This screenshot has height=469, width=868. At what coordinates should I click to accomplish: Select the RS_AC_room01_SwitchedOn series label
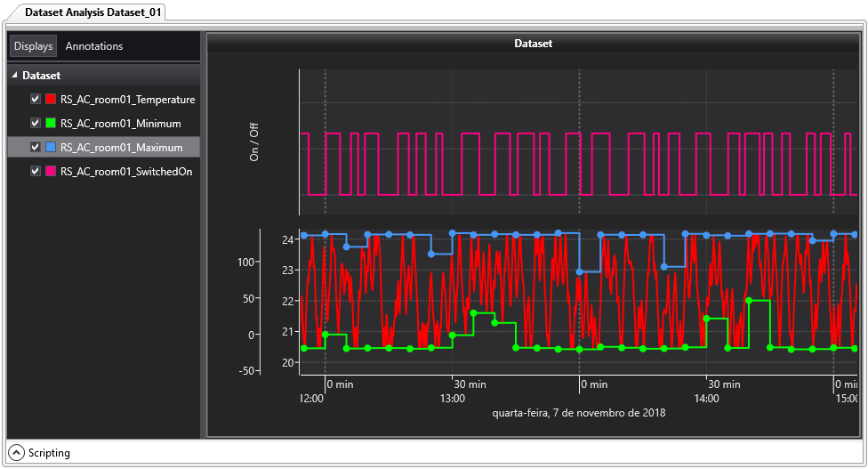coord(126,172)
